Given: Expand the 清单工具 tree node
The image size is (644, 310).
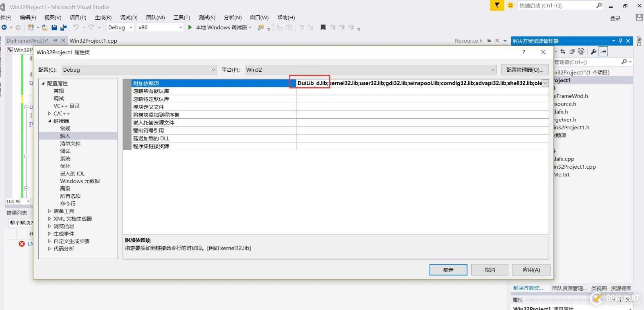Looking at the screenshot, I should pyautogui.click(x=50, y=211).
